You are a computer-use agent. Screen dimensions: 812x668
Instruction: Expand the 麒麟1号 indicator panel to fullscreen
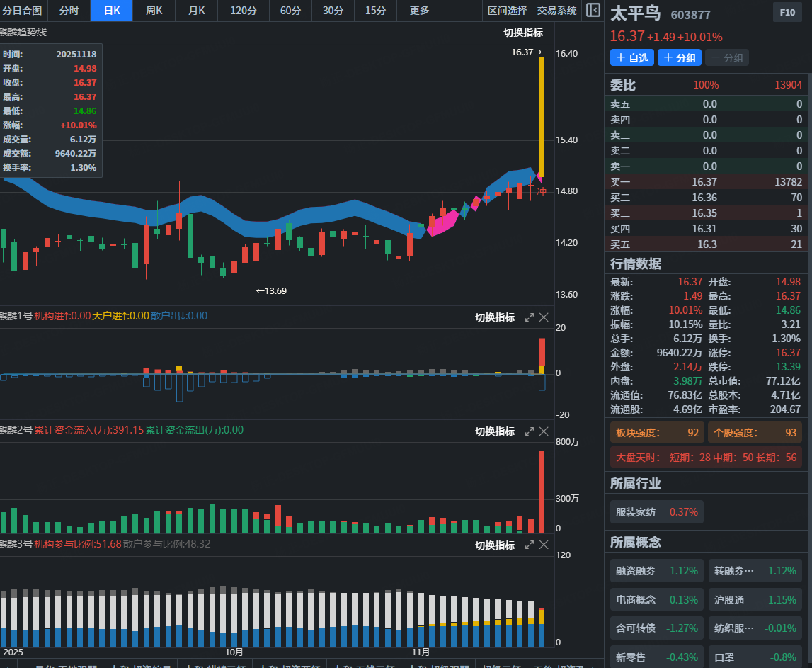coord(529,317)
